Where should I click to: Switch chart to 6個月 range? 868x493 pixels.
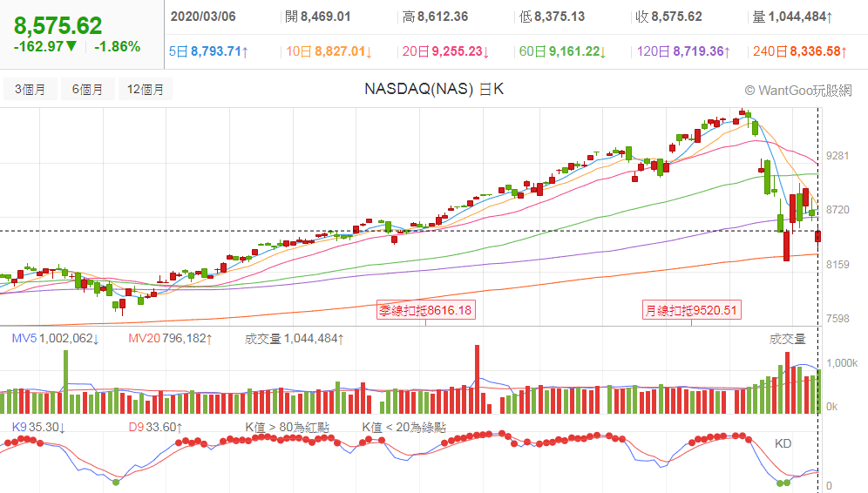88,89
